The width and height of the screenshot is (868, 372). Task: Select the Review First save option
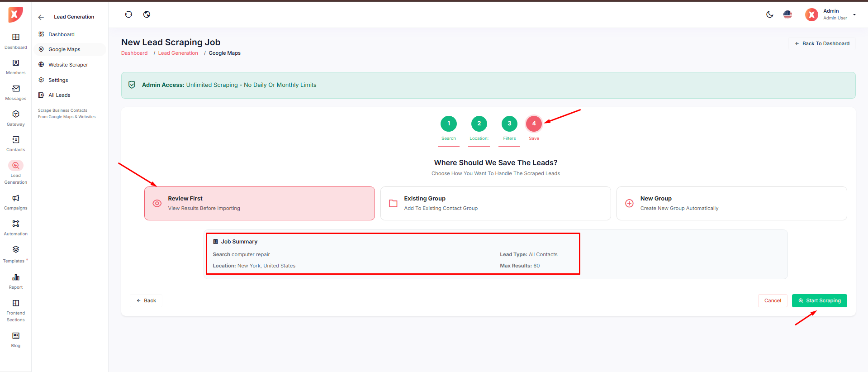pyautogui.click(x=259, y=203)
